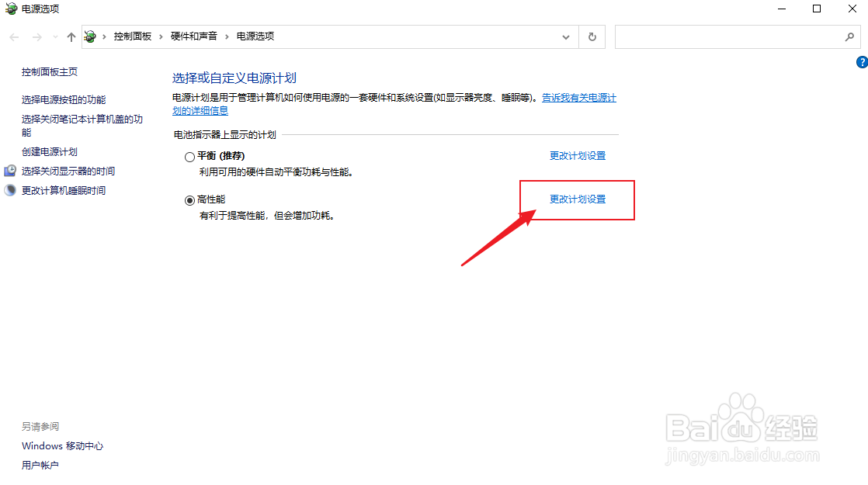
Task: Open the address bar dropdown chevron
Action: click(x=566, y=36)
